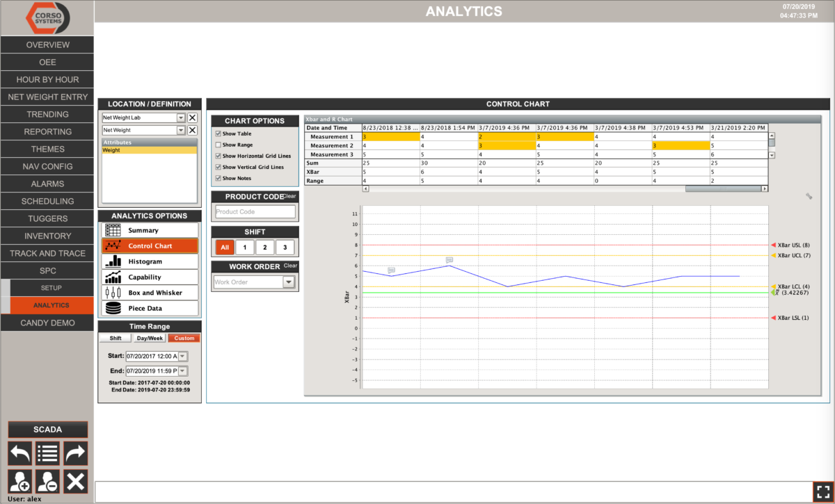
Task: Open the ALARMS section in sidebar
Action: [x=47, y=184]
